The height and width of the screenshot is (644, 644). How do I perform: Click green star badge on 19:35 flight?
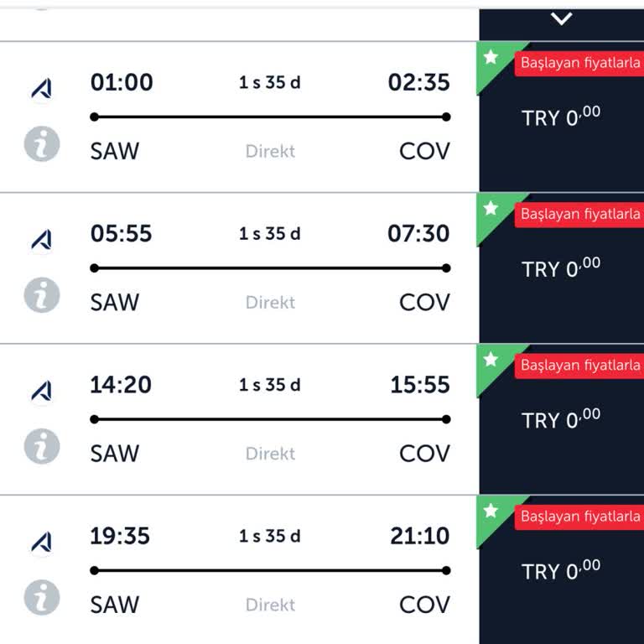point(492,511)
